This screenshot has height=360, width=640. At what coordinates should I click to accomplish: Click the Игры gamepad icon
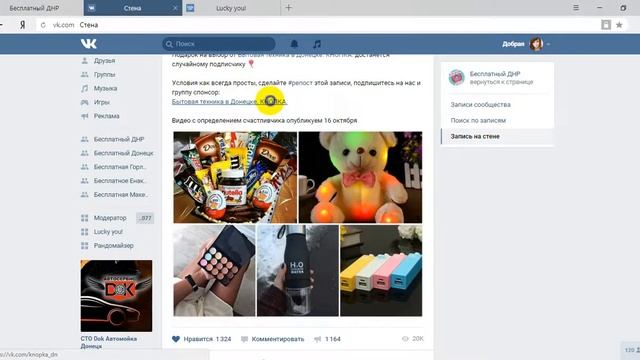tap(84, 102)
